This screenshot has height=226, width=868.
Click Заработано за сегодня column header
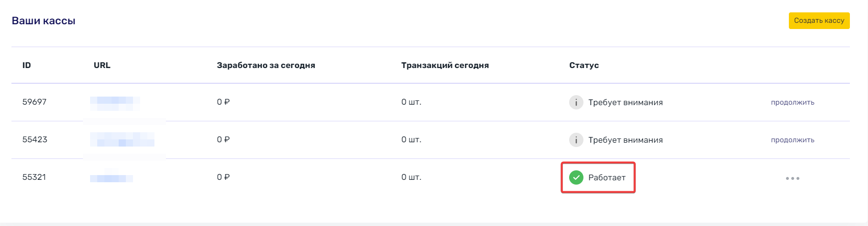[266, 65]
